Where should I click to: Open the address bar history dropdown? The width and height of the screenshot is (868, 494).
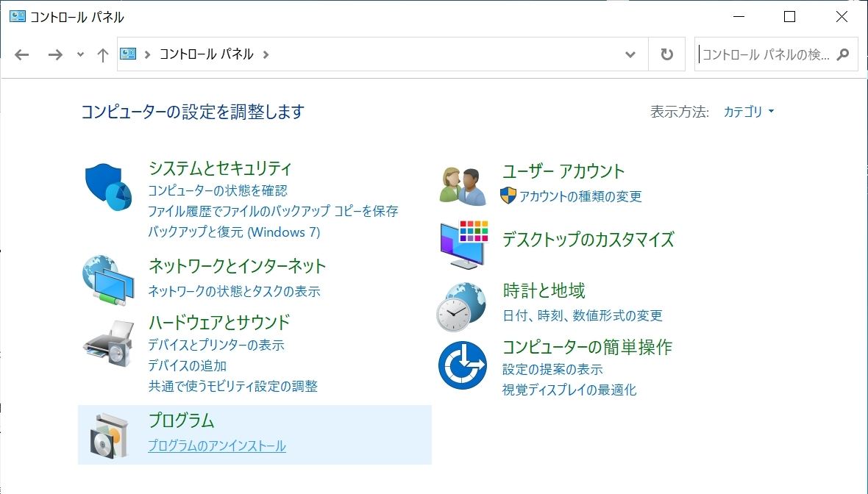pos(629,54)
